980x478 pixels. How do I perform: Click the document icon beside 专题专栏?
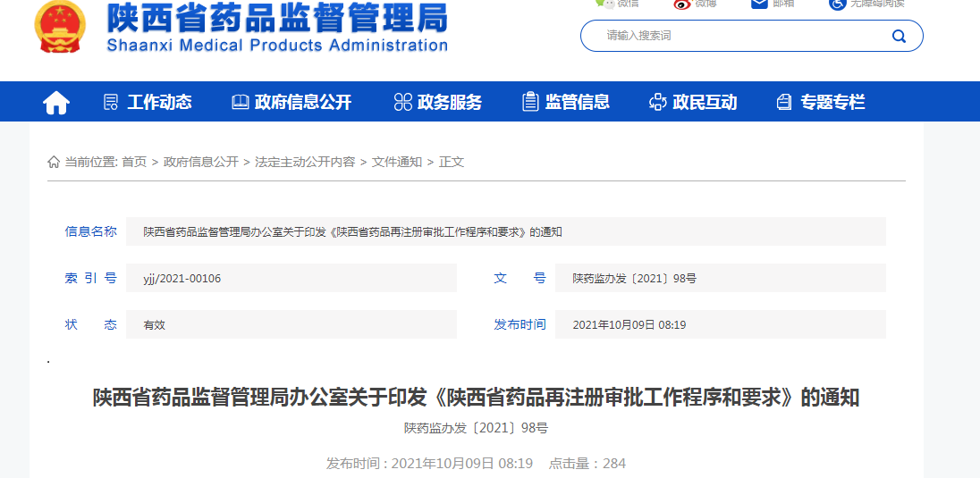point(784,102)
